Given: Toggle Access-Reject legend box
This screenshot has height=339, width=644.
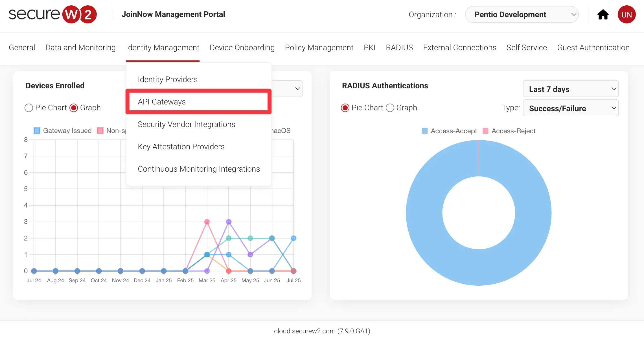Looking at the screenshot, I should pyautogui.click(x=485, y=131).
